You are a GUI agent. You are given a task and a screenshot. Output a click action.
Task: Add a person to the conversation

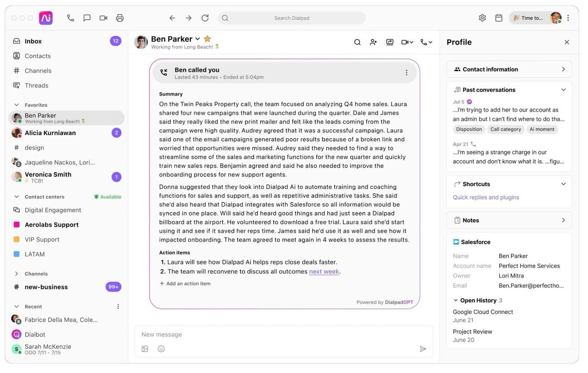point(373,42)
